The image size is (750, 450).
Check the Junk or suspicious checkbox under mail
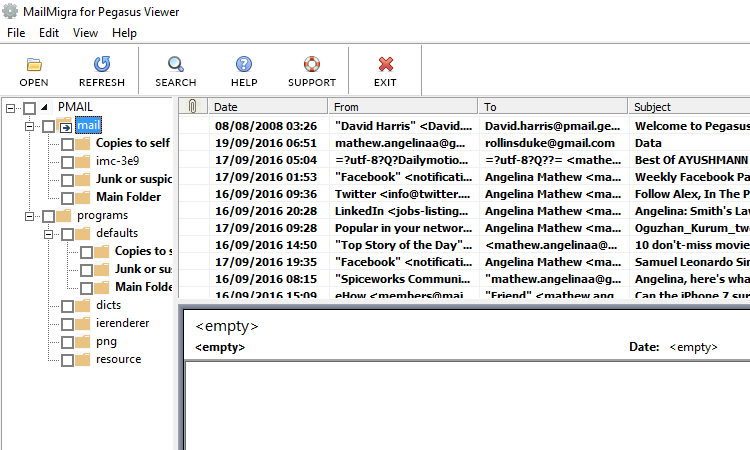67,180
